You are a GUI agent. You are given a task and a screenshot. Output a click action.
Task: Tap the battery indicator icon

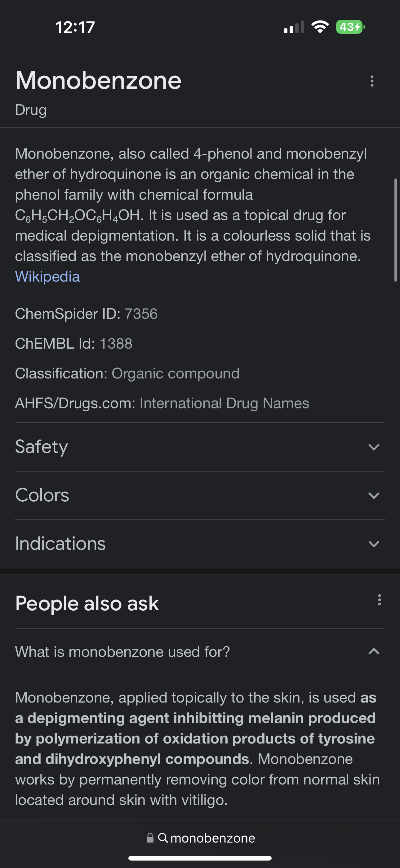[x=350, y=27]
